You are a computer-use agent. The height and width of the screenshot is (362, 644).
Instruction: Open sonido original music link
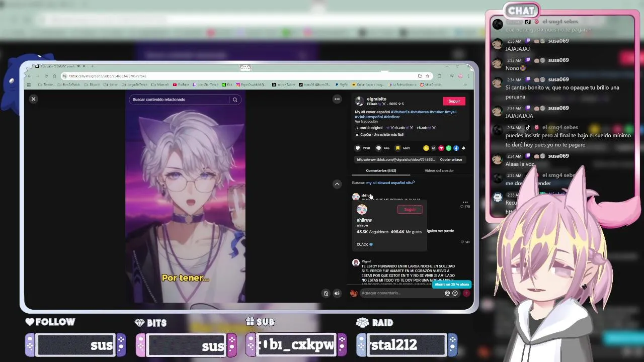(395, 128)
